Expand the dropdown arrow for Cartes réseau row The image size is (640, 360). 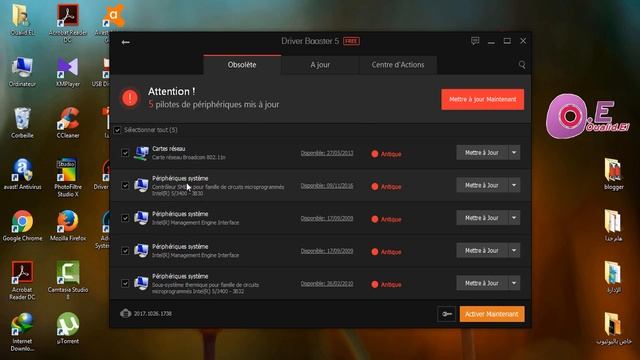point(514,153)
